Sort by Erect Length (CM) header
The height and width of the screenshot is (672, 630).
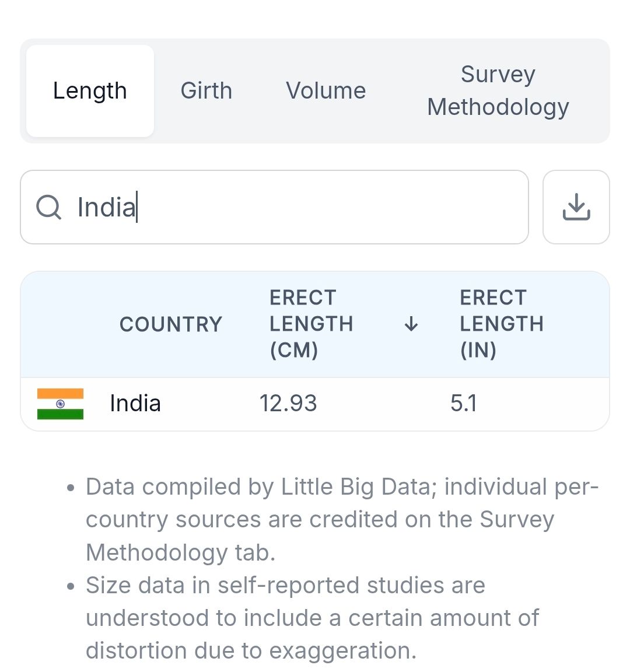click(x=311, y=324)
